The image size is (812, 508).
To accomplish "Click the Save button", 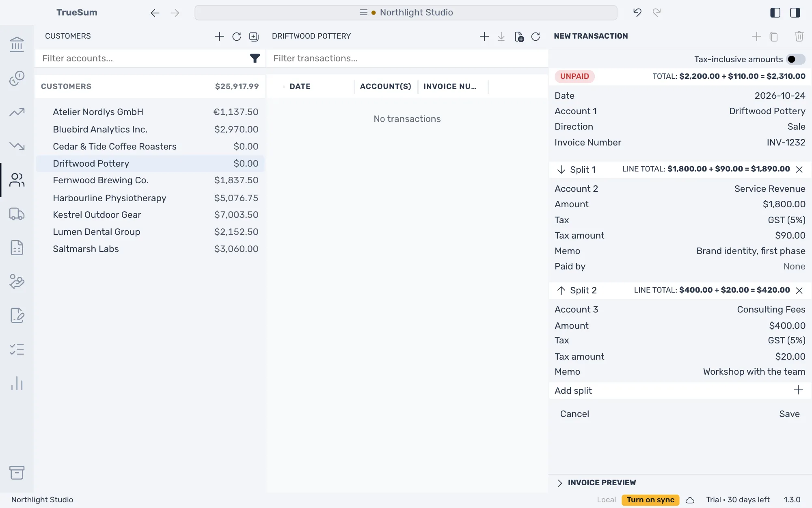I will coord(789,414).
